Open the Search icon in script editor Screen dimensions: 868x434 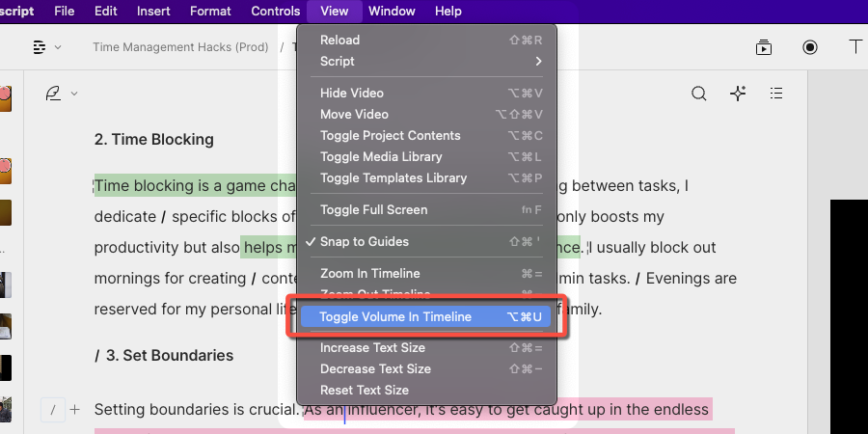pos(698,94)
